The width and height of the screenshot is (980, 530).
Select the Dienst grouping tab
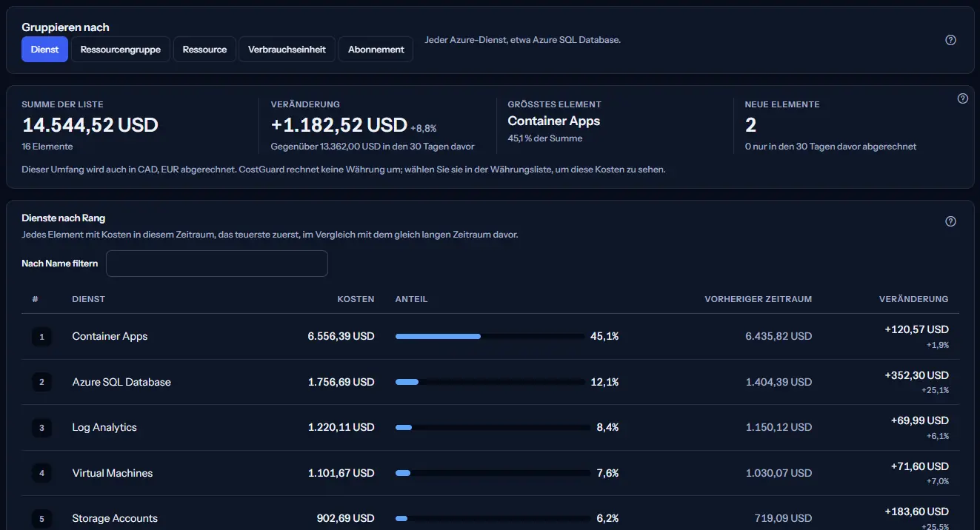click(x=45, y=50)
